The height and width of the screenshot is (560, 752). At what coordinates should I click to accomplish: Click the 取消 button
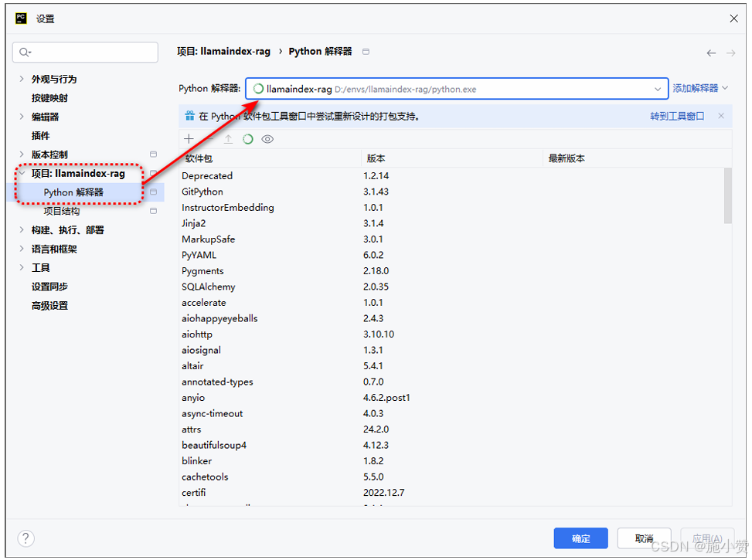pos(644,538)
